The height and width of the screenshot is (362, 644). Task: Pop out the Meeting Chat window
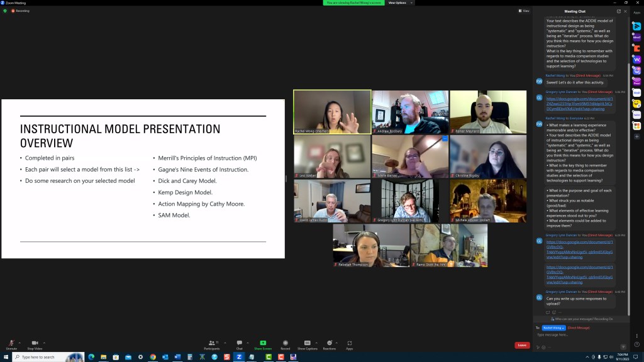tap(618, 11)
